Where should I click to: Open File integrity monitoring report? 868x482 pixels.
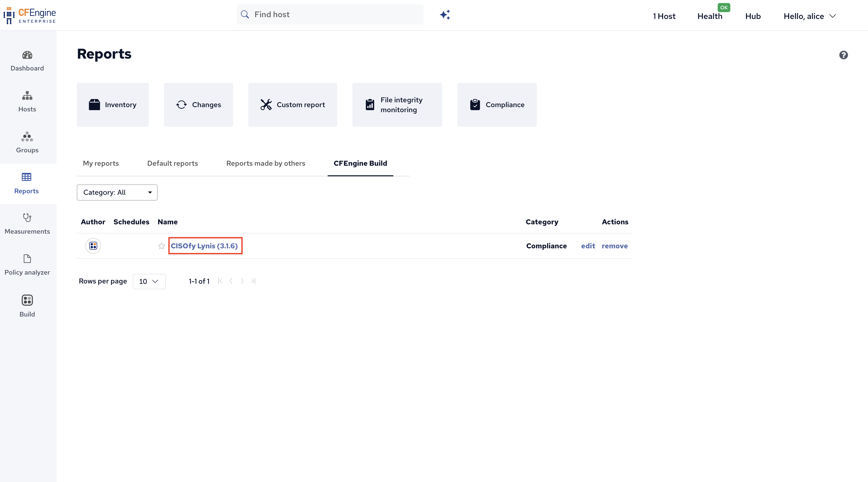coord(397,105)
